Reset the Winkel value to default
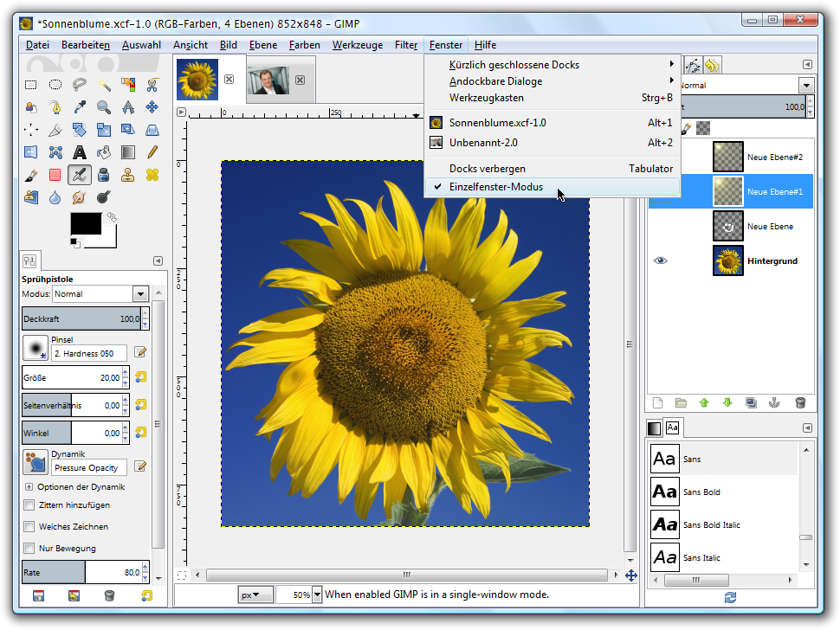This screenshot has width=840, height=630. 141,432
